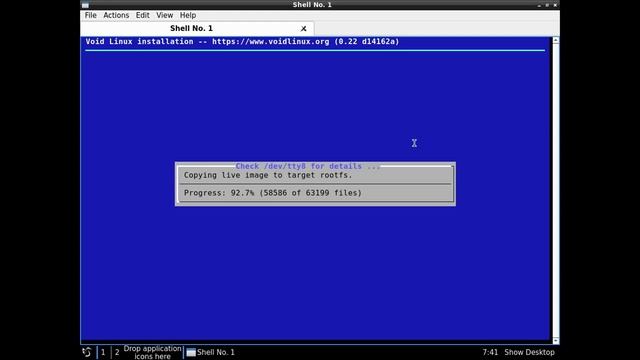The image size is (640, 360).
Task: Switch to virtual desktop 2
Action: click(x=117, y=352)
